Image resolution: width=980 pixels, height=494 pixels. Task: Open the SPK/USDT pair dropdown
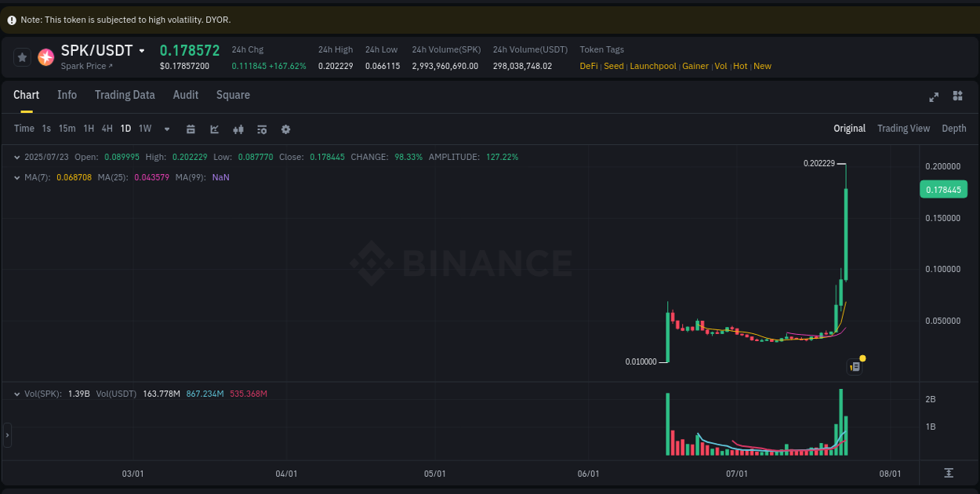pos(143,50)
